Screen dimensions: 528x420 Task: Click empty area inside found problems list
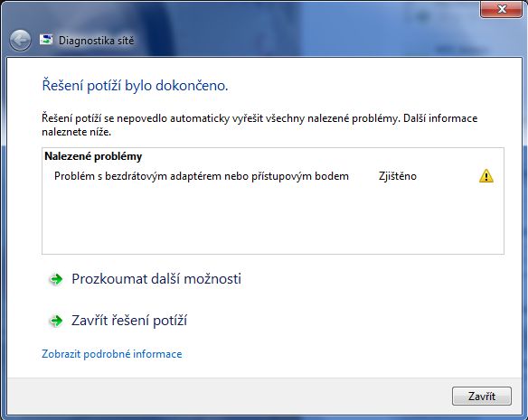pos(273,219)
